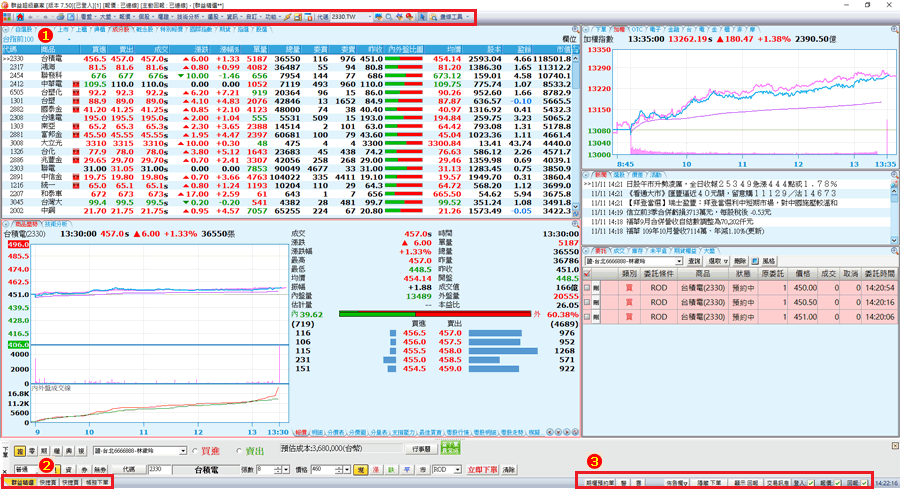900x489 pixels.
Task: Click the grid layout icon at toolbar start
Action: pos(8,18)
